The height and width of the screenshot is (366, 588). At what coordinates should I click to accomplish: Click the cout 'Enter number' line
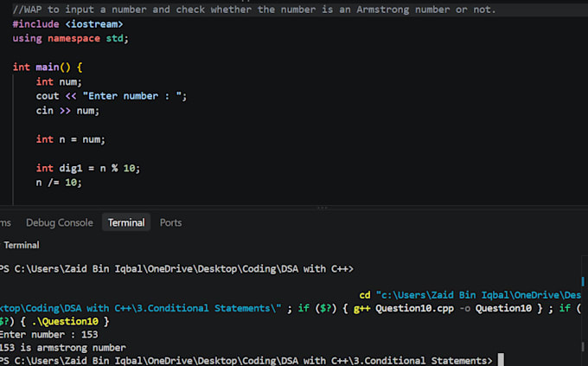point(111,96)
